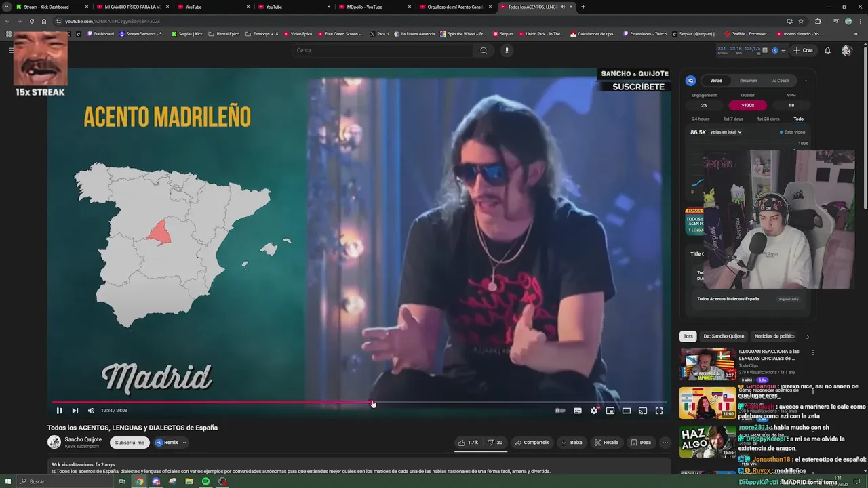Click the search magnifier button
Screen dimensions: 868x488
(x=484, y=50)
